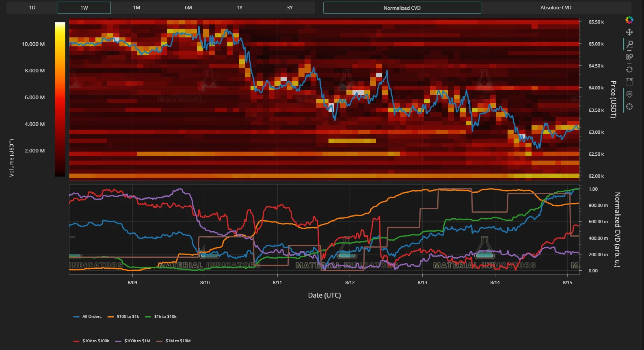Toggle the Crosshair tool
The height and width of the screenshot is (350, 644).
629,107
